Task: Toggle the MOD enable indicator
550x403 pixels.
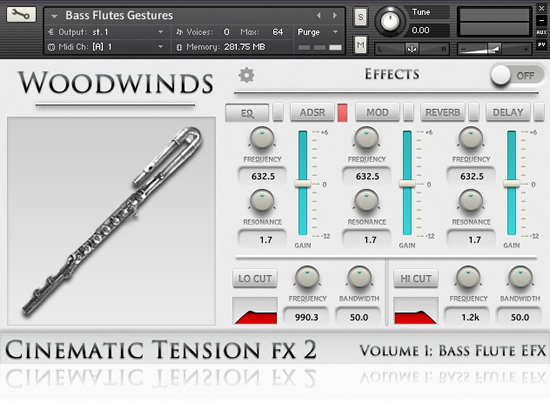Action: pyautogui.click(x=408, y=112)
